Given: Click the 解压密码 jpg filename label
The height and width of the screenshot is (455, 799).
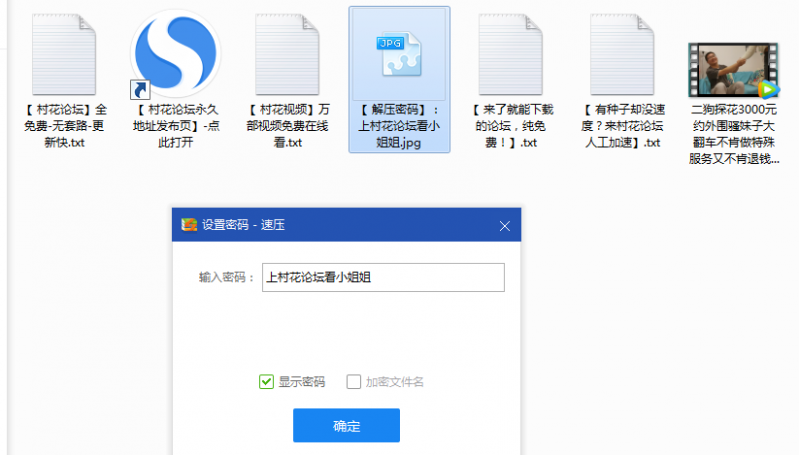Looking at the screenshot, I should pos(399,126).
